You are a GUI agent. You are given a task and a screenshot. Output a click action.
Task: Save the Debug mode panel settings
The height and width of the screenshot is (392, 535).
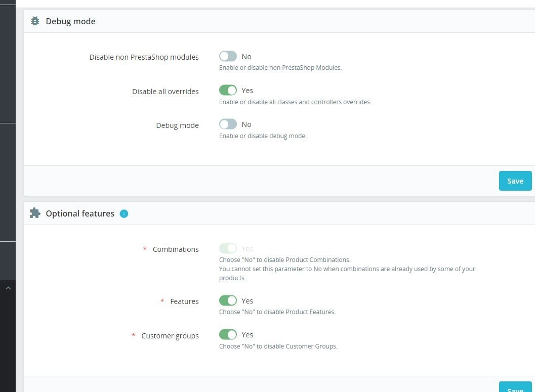point(515,181)
